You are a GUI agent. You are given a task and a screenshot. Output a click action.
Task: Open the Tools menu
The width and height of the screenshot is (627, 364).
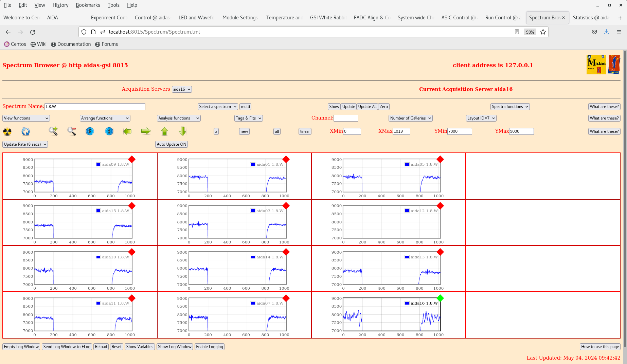pyautogui.click(x=113, y=5)
